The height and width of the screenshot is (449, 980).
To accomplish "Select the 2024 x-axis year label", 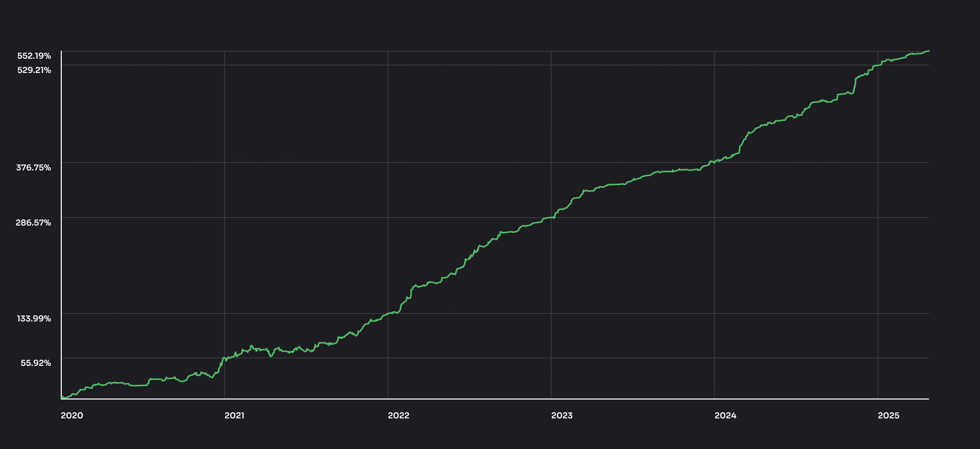I will [725, 415].
